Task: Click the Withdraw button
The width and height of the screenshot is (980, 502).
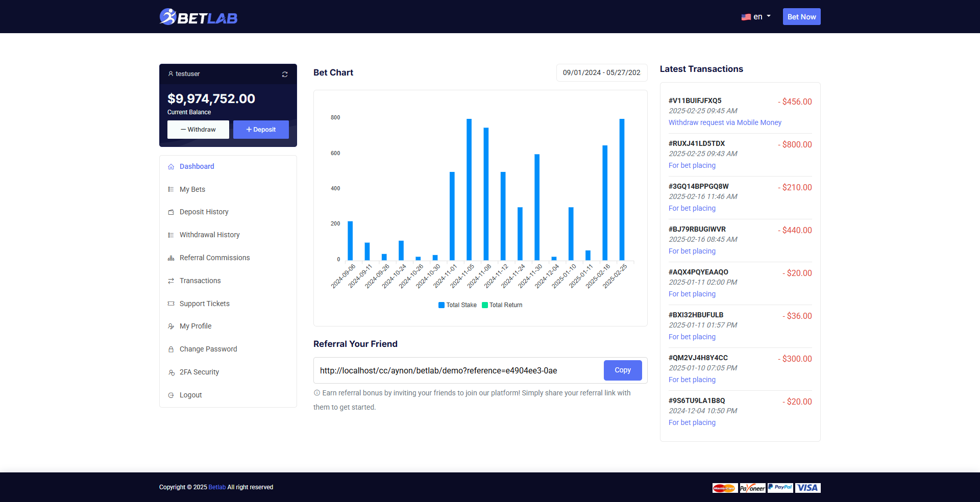Action: [x=198, y=130]
